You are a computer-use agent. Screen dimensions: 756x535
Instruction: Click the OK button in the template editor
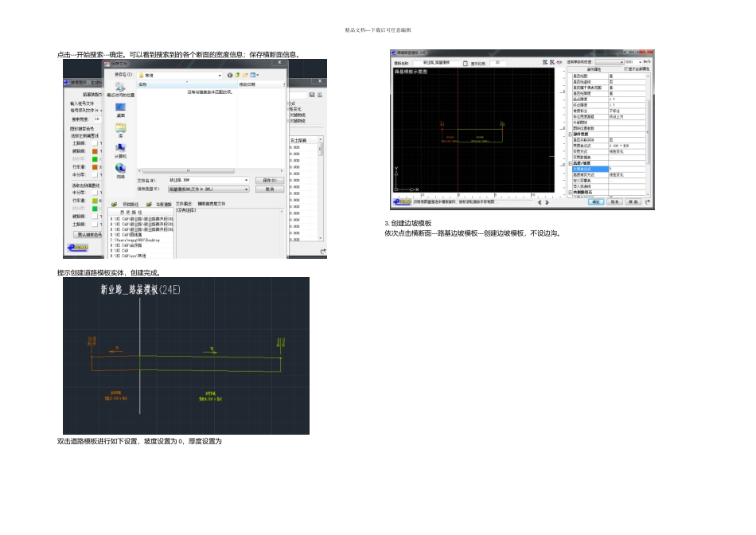pyautogui.click(x=595, y=202)
